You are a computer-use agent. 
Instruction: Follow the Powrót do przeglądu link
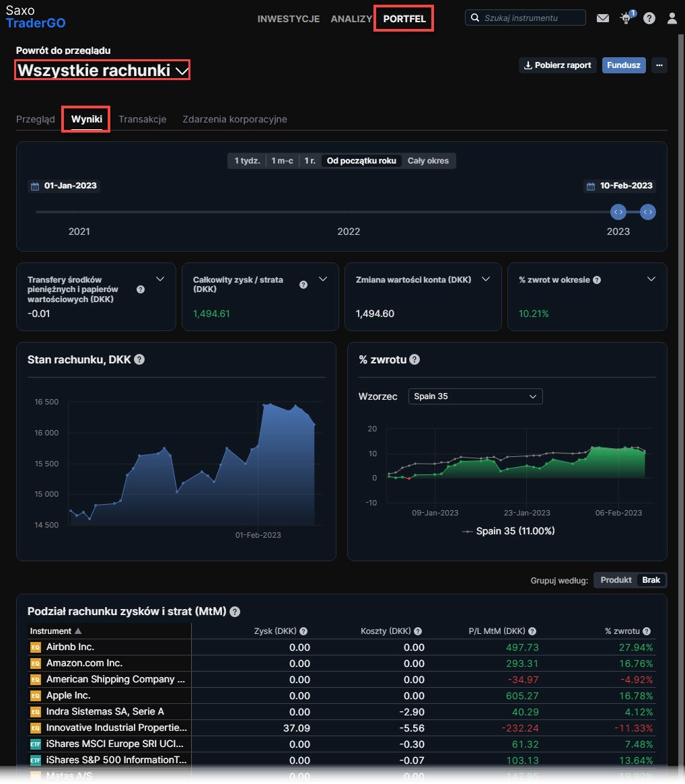(63, 50)
